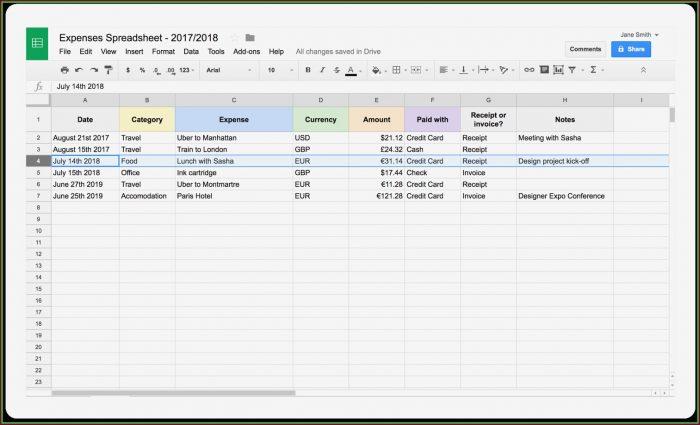Click the merge cells icon
Screen dimensions: 700x425
coord(416,70)
